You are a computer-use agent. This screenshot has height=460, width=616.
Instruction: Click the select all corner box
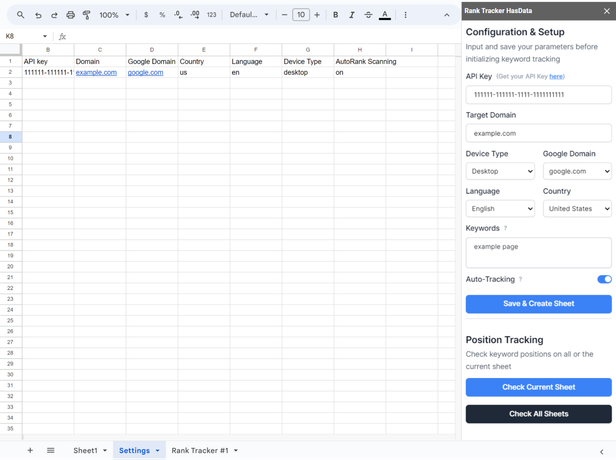pyautogui.click(x=11, y=49)
